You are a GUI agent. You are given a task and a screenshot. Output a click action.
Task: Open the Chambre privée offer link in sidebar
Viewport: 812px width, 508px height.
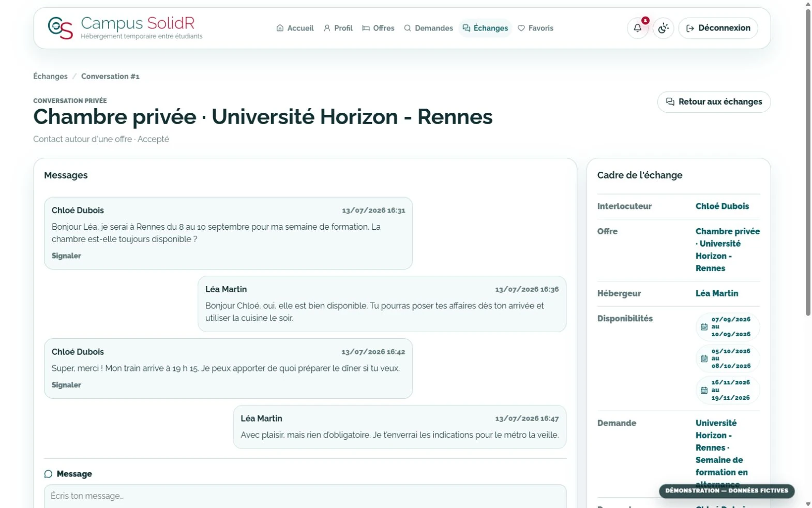click(728, 250)
